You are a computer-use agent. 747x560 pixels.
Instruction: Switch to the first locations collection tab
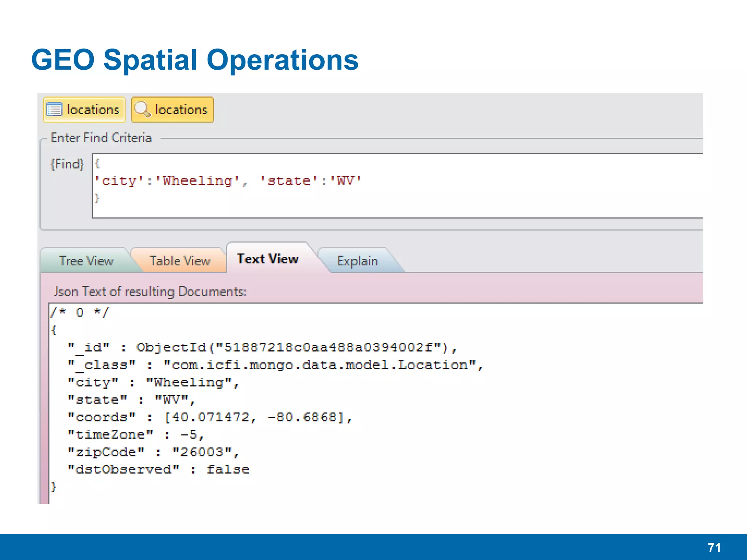[93, 109]
